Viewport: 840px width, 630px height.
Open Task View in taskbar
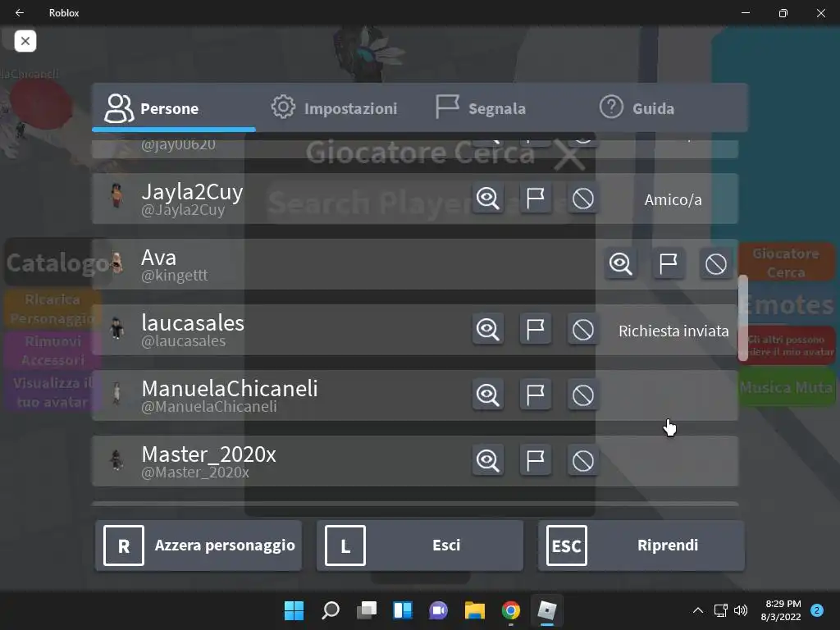pyautogui.click(x=367, y=610)
